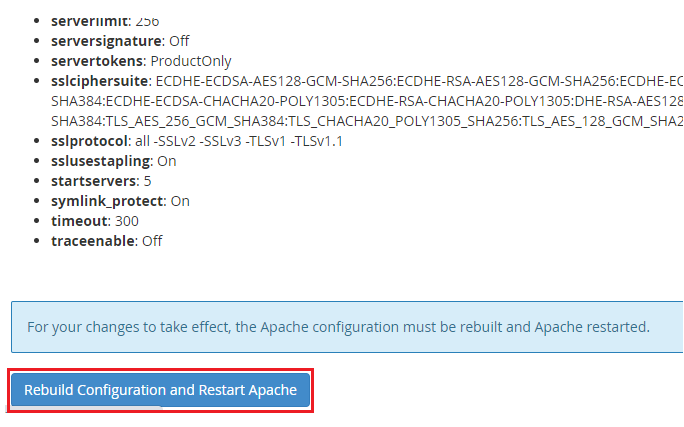Click the traceenable setting label
The width and height of the screenshot is (684, 427).
(x=93, y=241)
